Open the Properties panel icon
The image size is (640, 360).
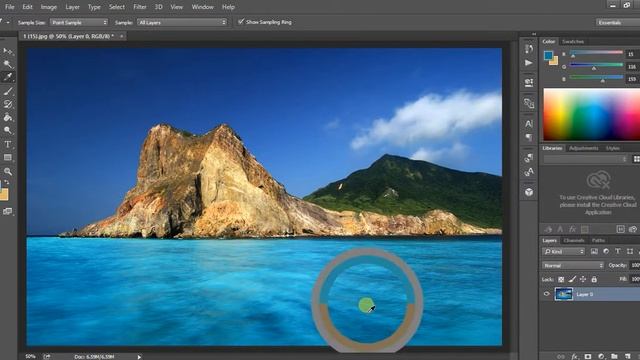pos(529,82)
